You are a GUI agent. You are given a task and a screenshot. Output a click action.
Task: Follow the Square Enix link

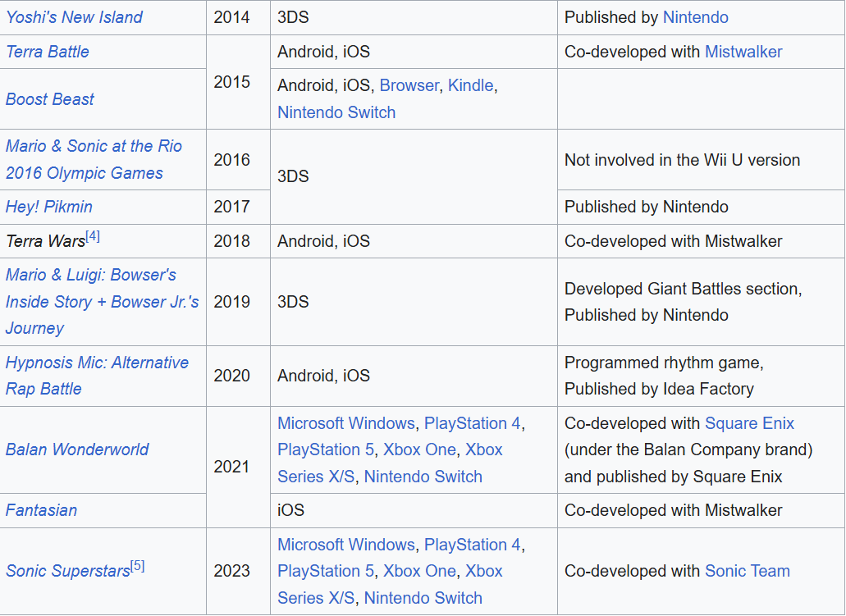(749, 423)
